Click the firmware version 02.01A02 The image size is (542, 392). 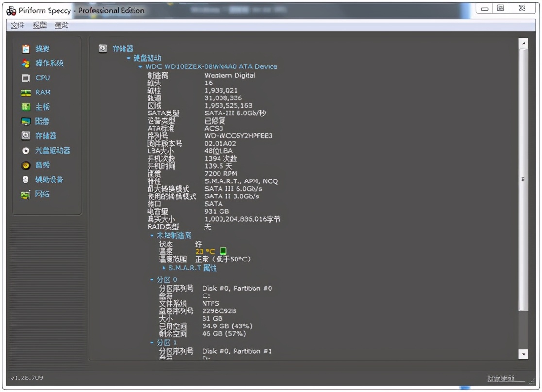(x=220, y=144)
